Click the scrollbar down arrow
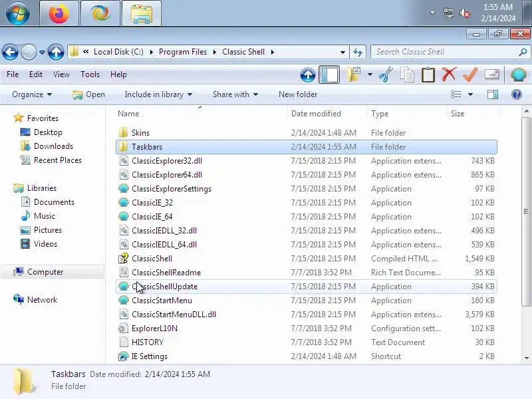The width and height of the screenshot is (532, 399). coord(527,358)
